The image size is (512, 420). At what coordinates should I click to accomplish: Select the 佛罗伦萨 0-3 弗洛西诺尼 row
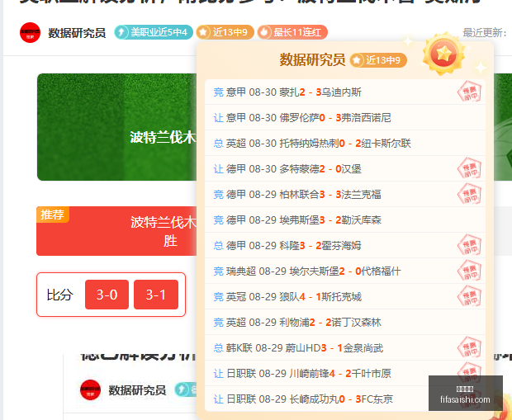click(345, 117)
